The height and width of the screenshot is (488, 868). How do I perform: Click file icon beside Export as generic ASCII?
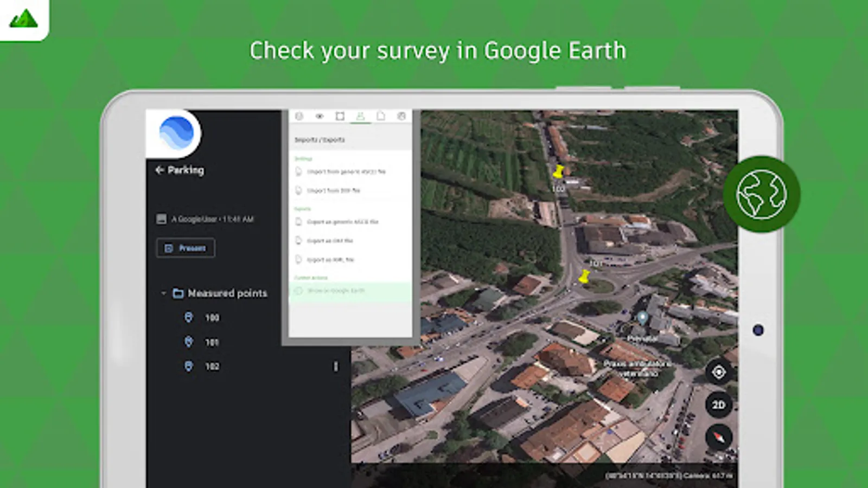point(298,222)
